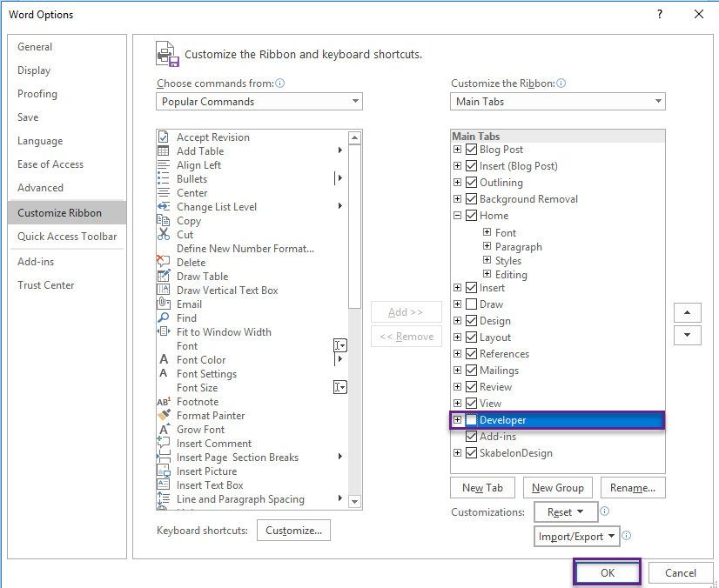Click the commands list scrollbar thumb
The height and width of the screenshot is (588, 719).
point(354,226)
